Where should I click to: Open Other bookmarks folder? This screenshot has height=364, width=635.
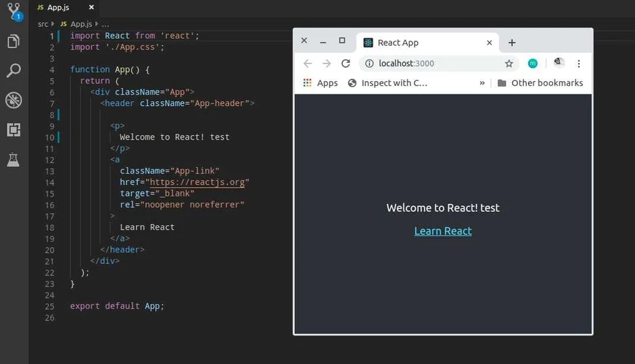[540, 83]
